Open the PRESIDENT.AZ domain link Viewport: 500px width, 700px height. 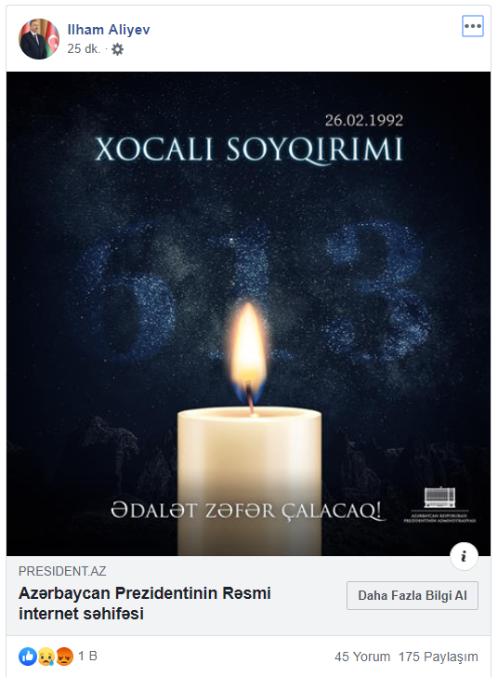point(62,571)
